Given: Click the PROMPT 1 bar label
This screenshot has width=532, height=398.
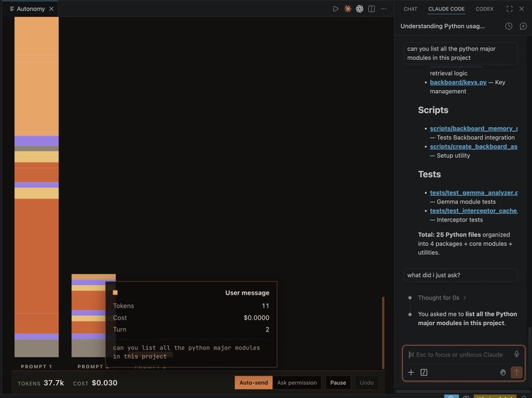Looking at the screenshot, I should click(x=36, y=367).
